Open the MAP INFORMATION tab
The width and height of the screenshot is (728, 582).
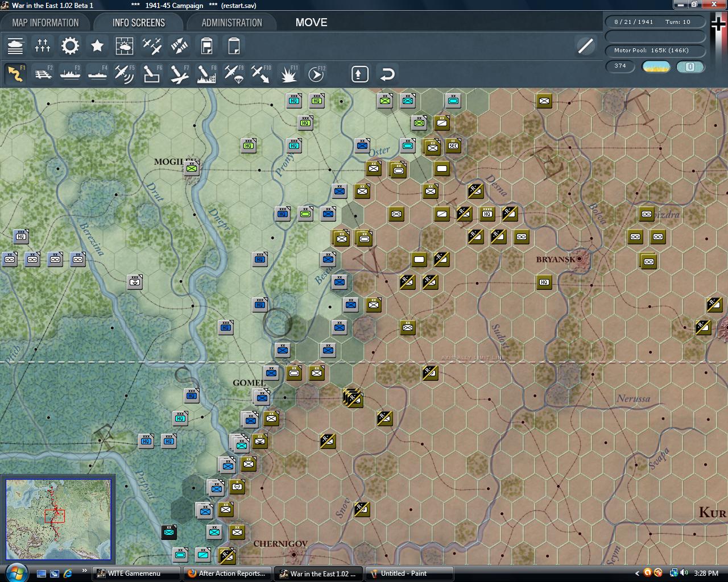click(x=45, y=23)
